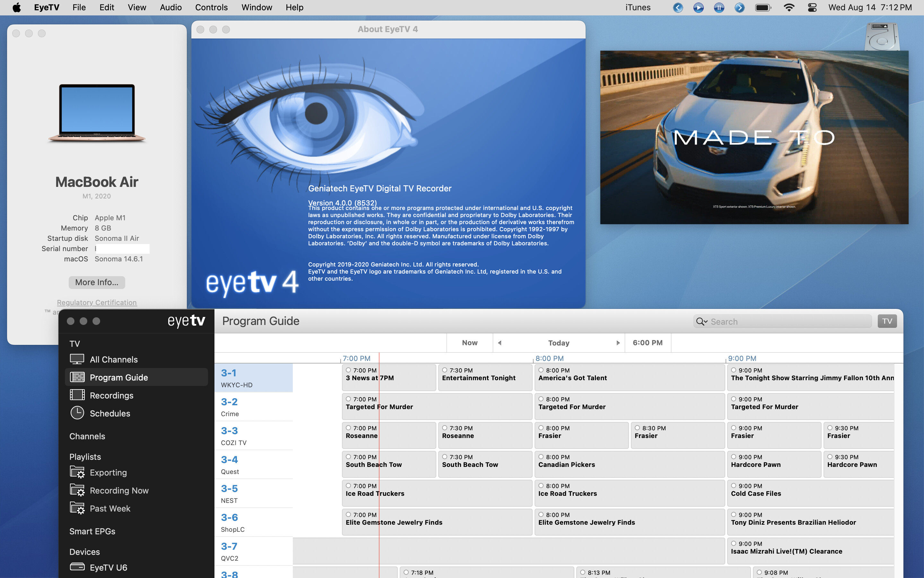Open Schedules clock icon in sidebar

pyautogui.click(x=77, y=413)
